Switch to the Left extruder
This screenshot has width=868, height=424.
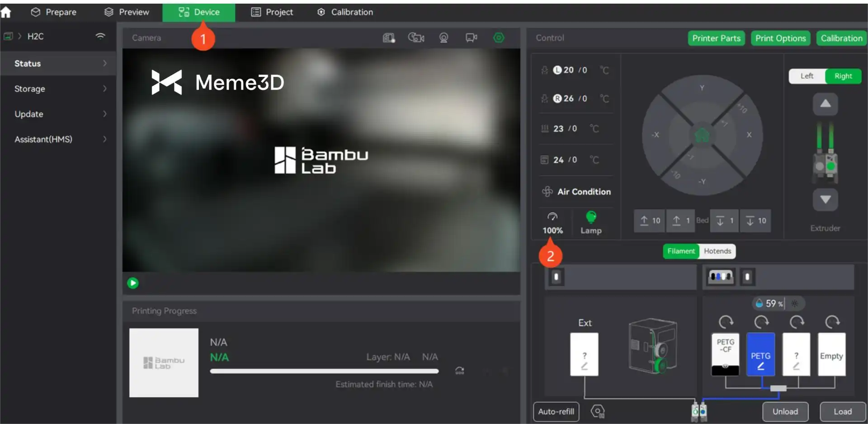tap(807, 76)
